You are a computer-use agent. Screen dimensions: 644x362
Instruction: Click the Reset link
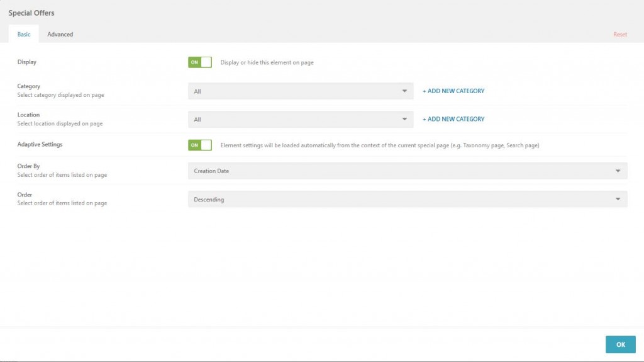point(619,34)
